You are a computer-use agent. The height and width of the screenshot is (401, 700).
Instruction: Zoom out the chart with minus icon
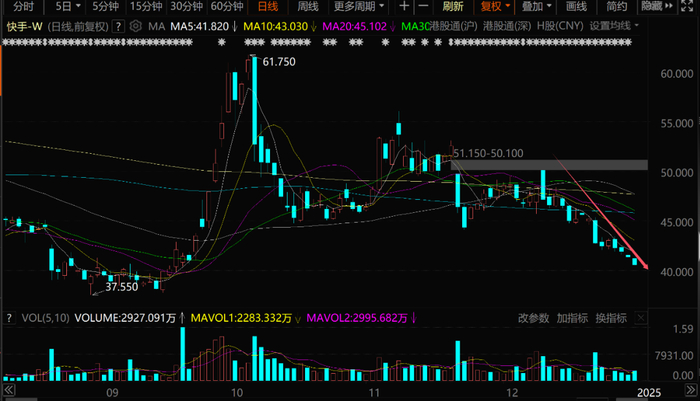(423, 6)
